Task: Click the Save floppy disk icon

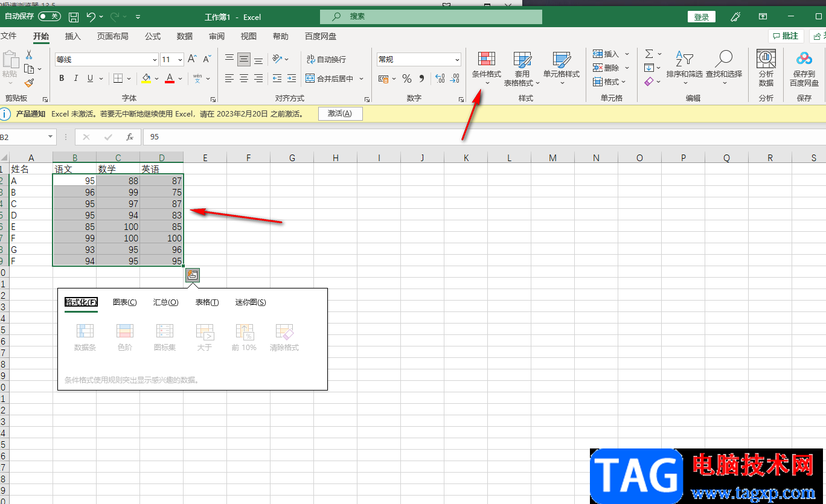Action: point(73,17)
